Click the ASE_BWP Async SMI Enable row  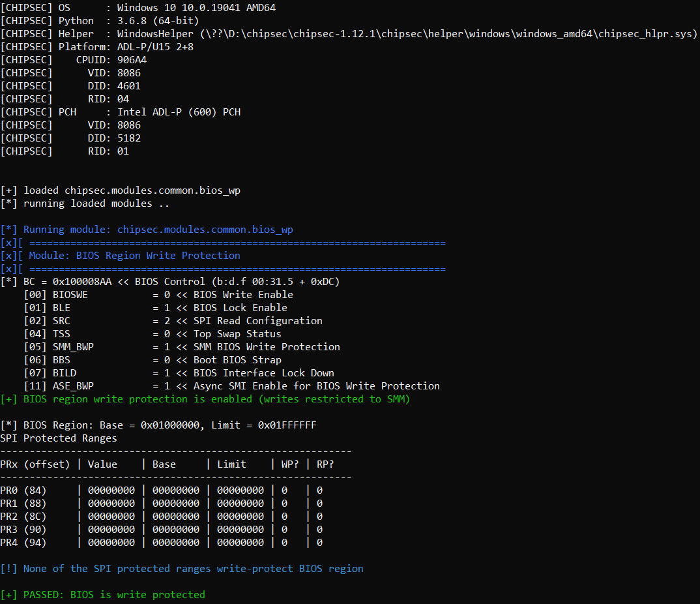231,386
